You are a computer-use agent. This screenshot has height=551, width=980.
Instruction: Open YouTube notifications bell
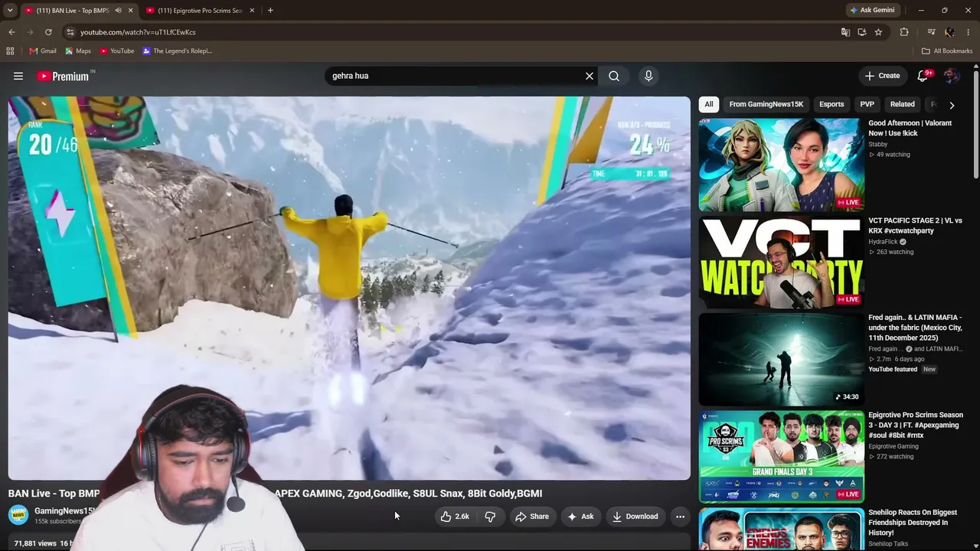point(923,76)
